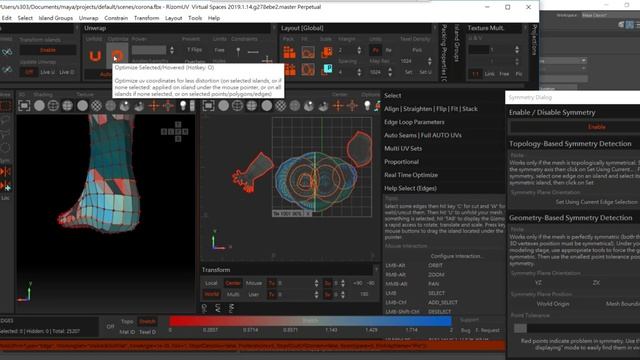Screen dimensions: 640x360
Task: Click the upper infinity link icon at left
Action: [x=7, y=52]
